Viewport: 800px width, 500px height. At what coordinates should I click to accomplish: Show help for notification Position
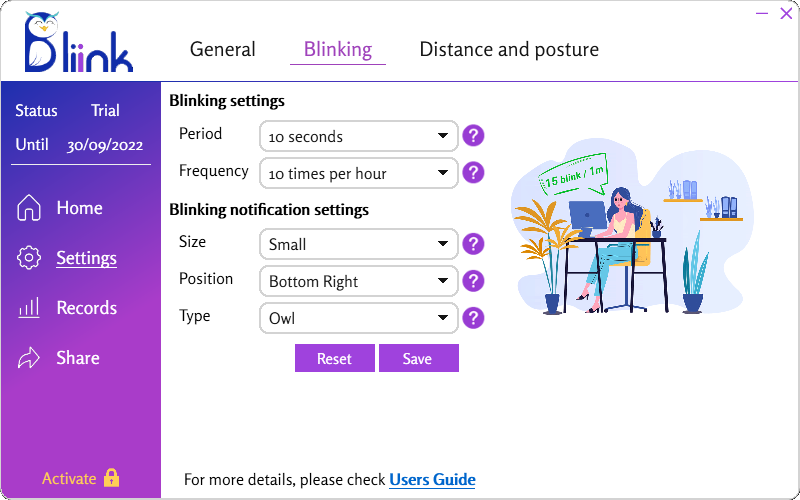[473, 281]
